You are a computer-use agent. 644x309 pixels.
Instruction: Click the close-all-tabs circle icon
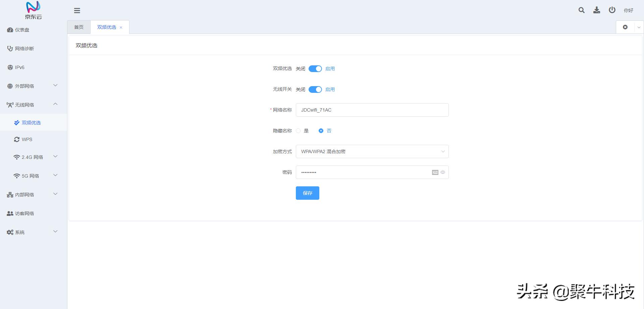(x=625, y=27)
